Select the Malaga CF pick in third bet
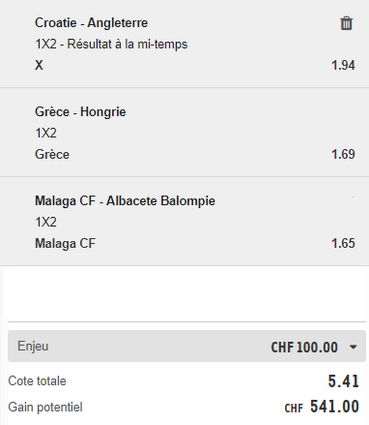This screenshot has width=369, height=425. [65, 243]
